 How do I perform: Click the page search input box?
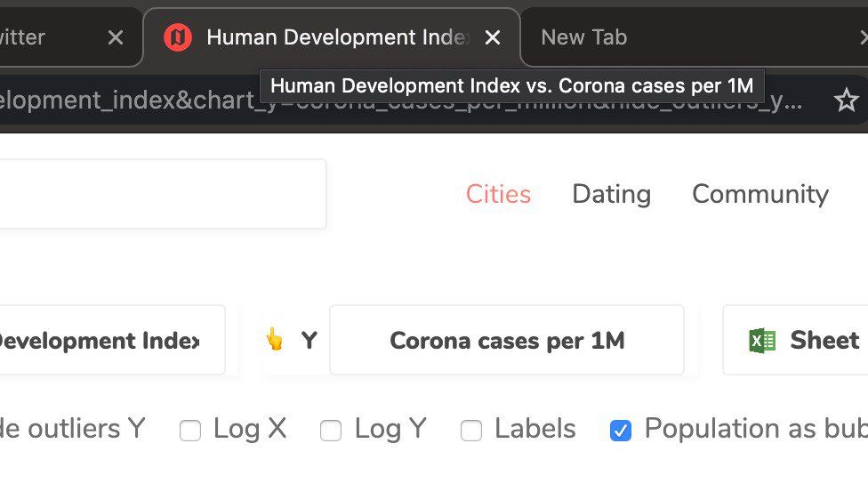160,194
